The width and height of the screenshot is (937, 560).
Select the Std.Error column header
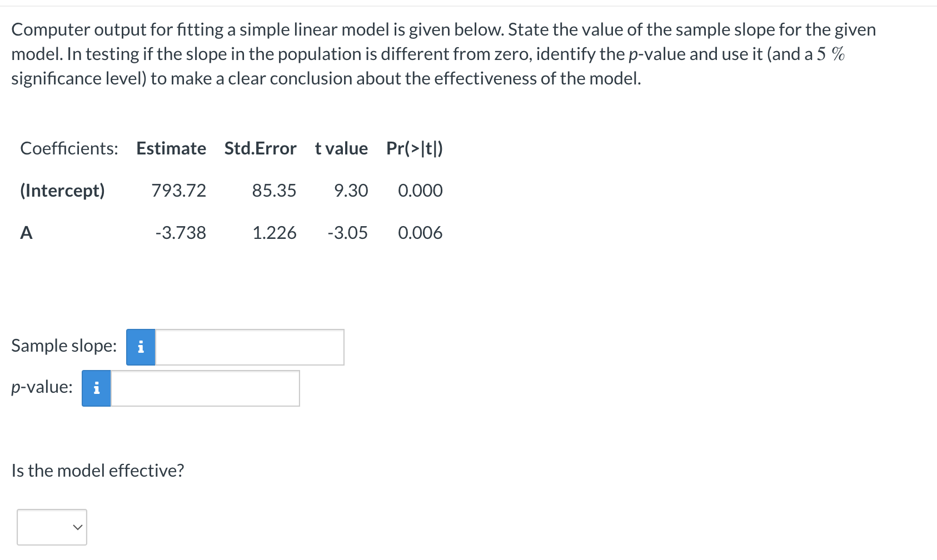(260, 148)
